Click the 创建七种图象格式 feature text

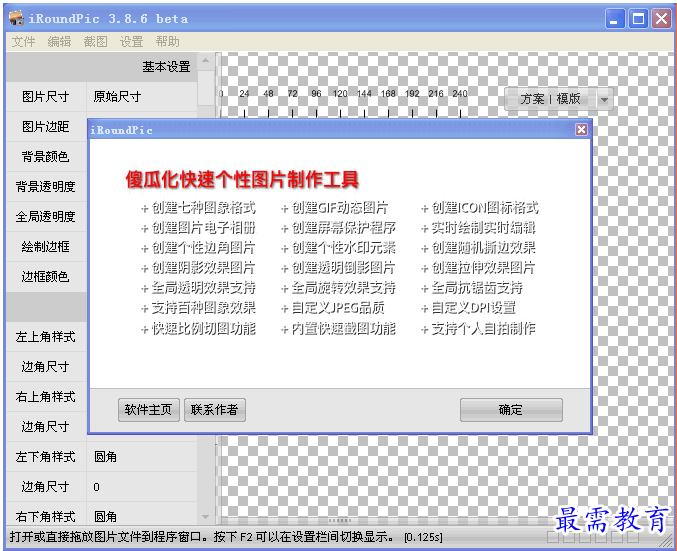click(199, 208)
